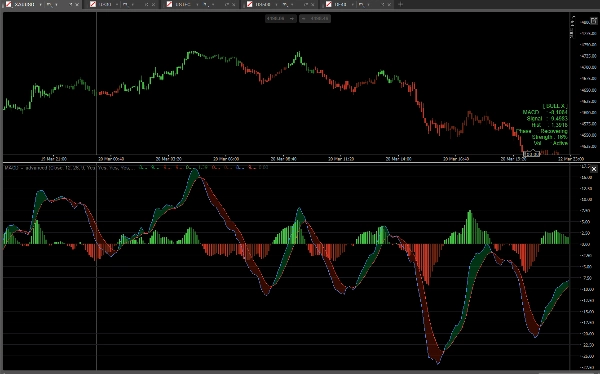This screenshot has width=600, height=374.
Task: Open symbol dropdown arrow on second tab
Action: pos(116,5)
